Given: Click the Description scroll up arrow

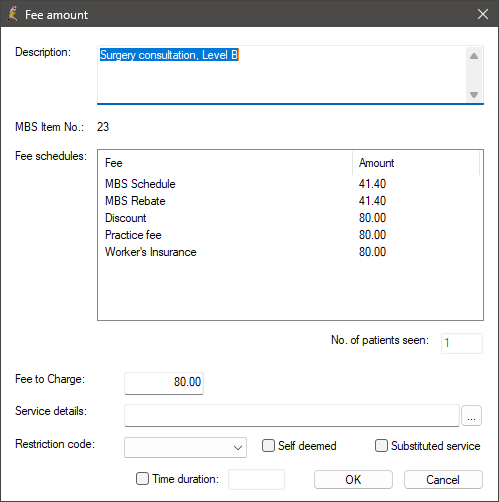Looking at the screenshot, I should (x=474, y=56).
